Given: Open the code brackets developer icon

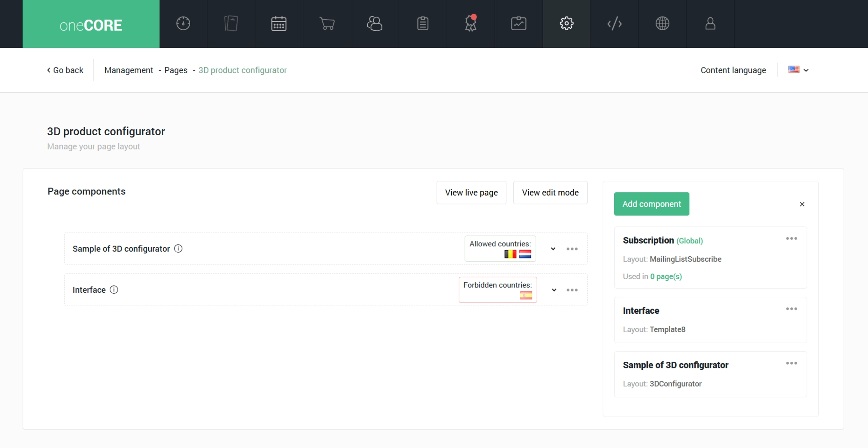Looking at the screenshot, I should pyautogui.click(x=614, y=24).
